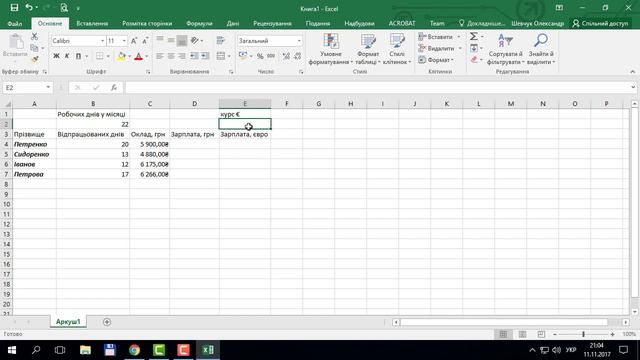The width and height of the screenshot is (640, 360).
Task: Open the Calibri font name dropdown
Action: pyautogui.click(x=102, y=41)
